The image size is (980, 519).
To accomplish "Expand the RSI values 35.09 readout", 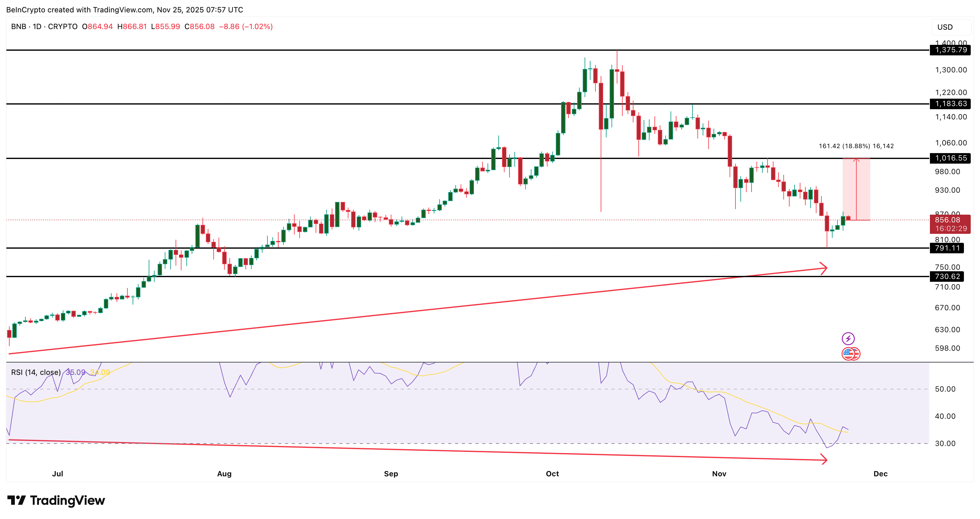I will 76,372.
